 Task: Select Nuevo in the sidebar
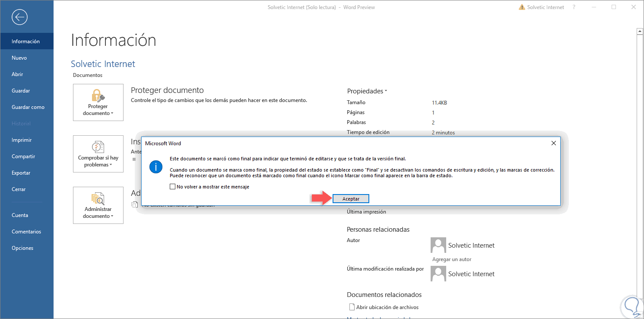pos(27,58)
